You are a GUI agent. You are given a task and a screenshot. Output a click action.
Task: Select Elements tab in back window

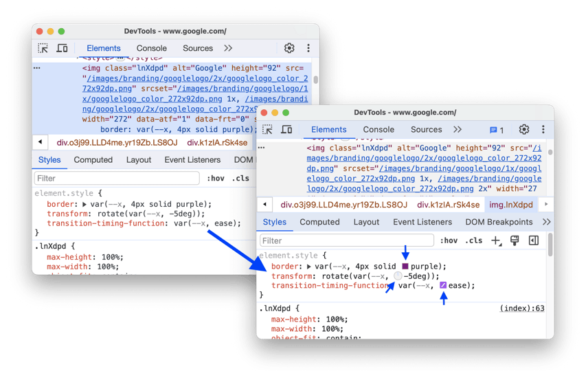tap(104, 48)
